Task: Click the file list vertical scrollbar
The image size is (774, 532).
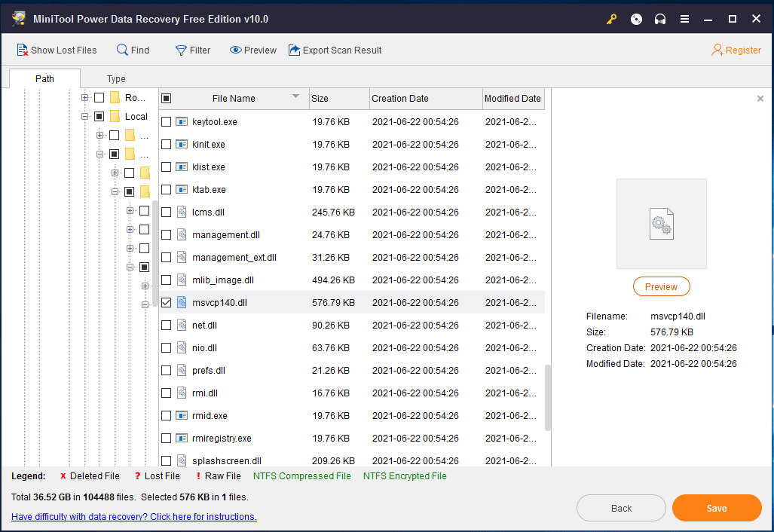Action: tap(547, 398)
